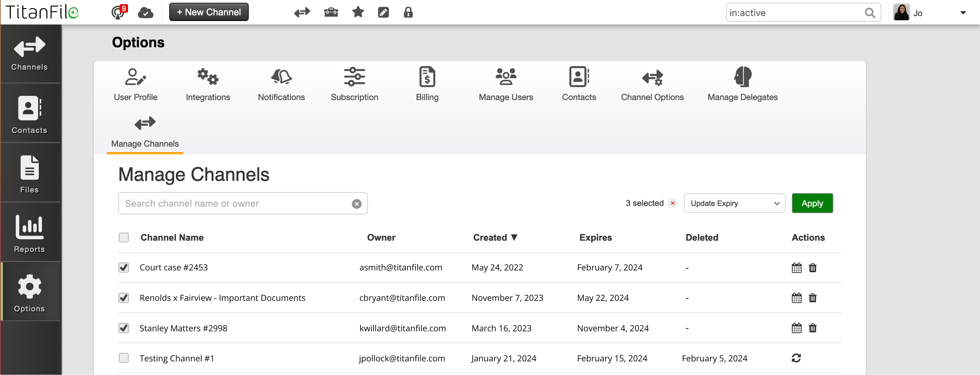This screenshot has height=375, width=980.
Task: Expand the user profile menu for Jo
Action: (963, 13)
